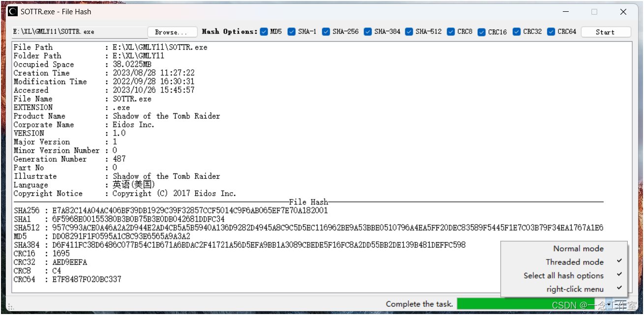Toggle the SHA-1 hash checkbox

(x=292, y=31)
